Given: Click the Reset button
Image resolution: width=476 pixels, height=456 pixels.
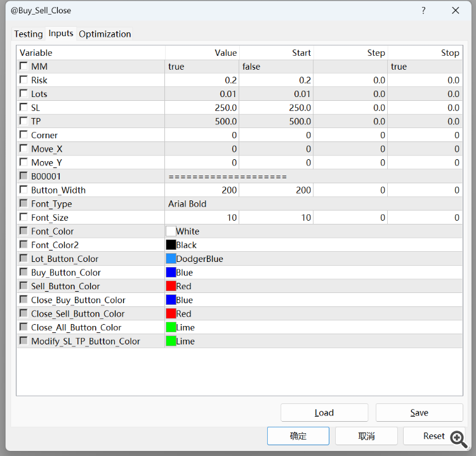Looking at the screenshot, I should 434,436.
